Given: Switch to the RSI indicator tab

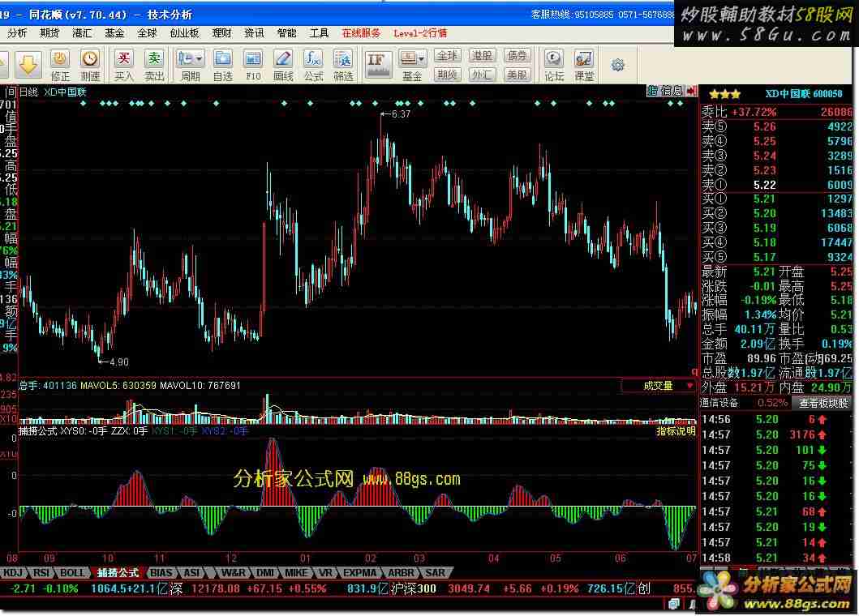Looking at the screenshot, I should pyautogui.click(x=41, y=573).
